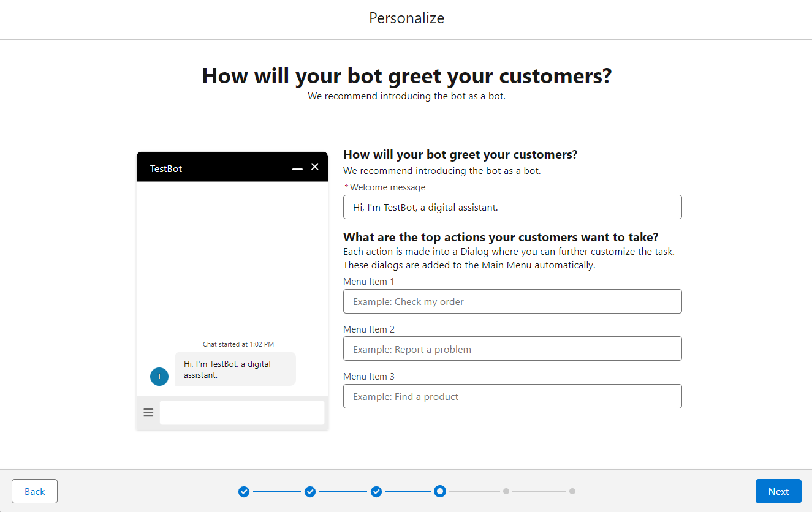Select the first completed progress step checkmark
Screen dimensions: 812x512
(244, 491)
